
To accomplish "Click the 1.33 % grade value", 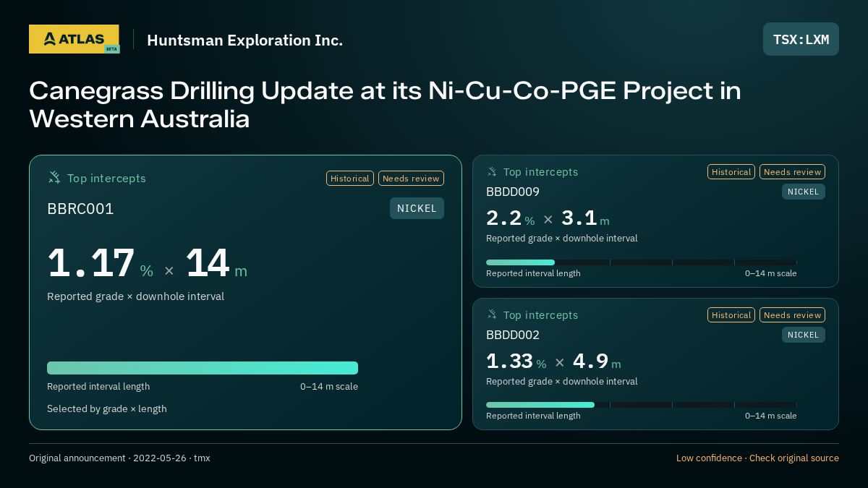I will click(516, 361).
